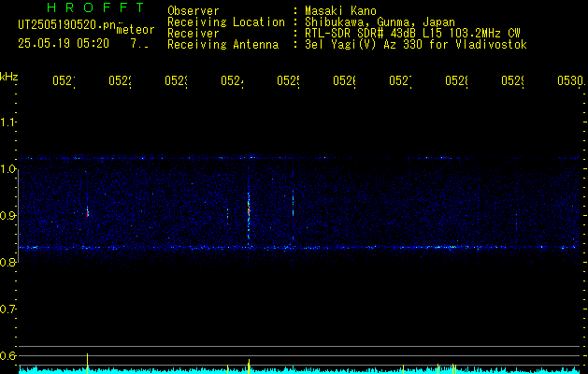588x374 pixels.
Task: Click the kHz axis unit label
Action: 8,77
